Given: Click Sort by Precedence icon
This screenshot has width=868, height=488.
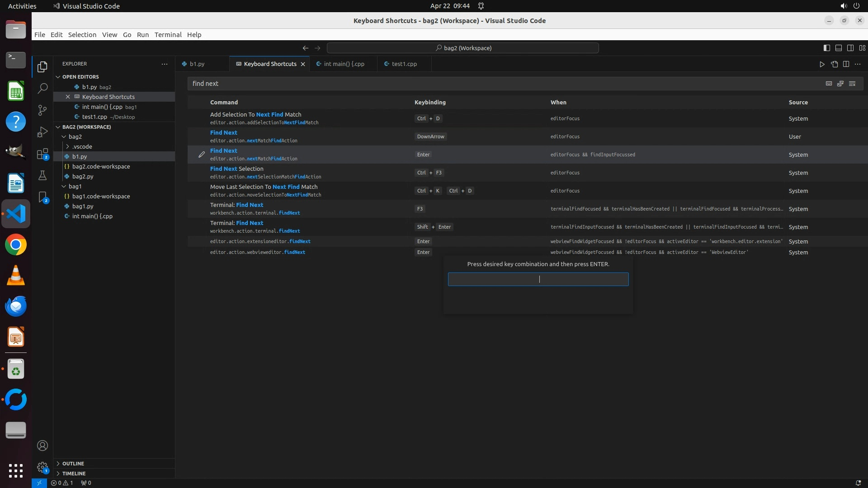Looking at the screenshot, I should tap(840, 84).
